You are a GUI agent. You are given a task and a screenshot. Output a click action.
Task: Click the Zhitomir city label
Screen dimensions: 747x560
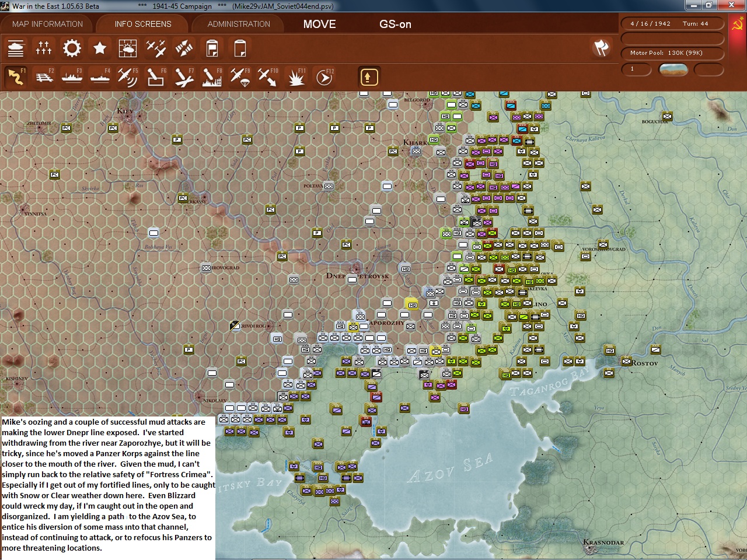click(x=39, y=124)
